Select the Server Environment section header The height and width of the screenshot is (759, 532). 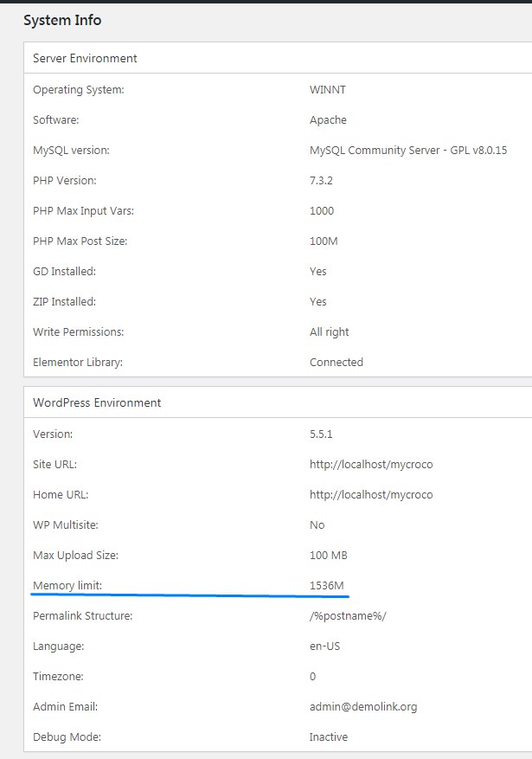(x=85, y=58)
